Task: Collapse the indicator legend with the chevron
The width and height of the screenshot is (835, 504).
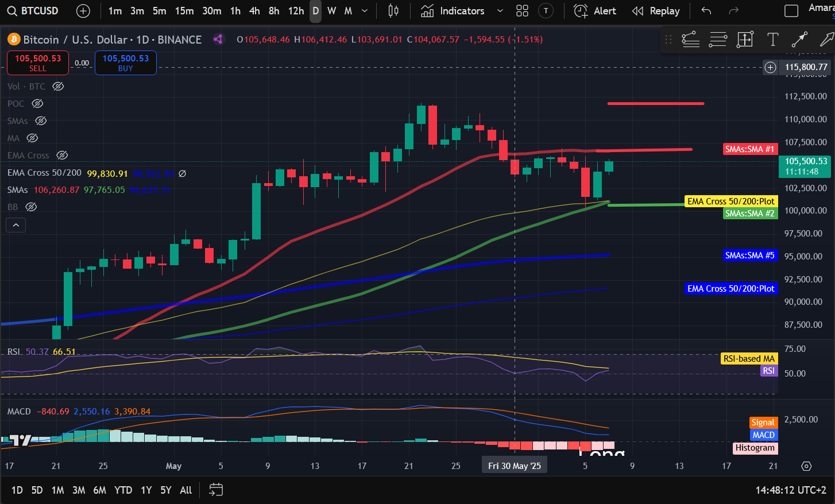Action: (x=16, y=225)
